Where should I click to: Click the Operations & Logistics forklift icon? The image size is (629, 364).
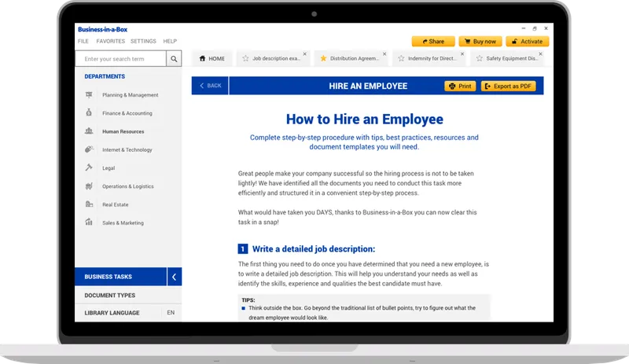[x=89, y=186]
